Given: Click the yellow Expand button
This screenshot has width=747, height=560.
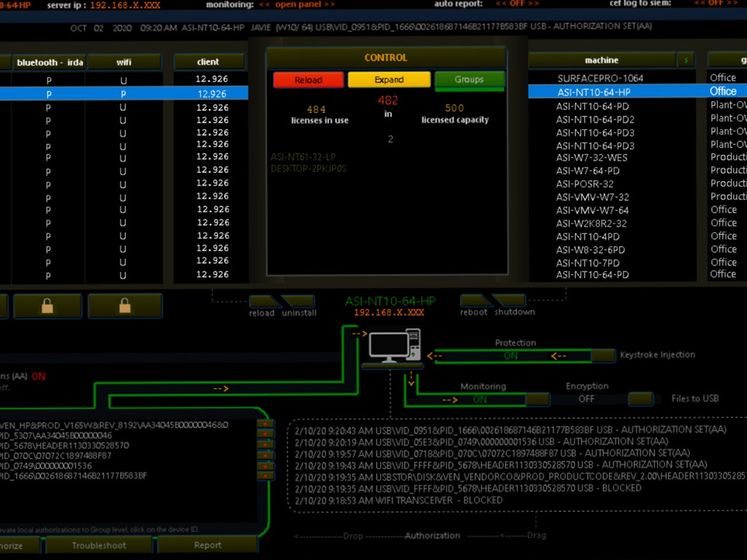Looking at the screenshot, I should coord(389,79).
